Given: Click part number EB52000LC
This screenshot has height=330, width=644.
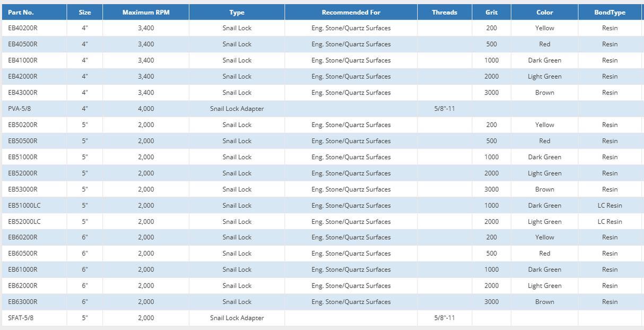Looking at the screenshot, I should [24, 222].
